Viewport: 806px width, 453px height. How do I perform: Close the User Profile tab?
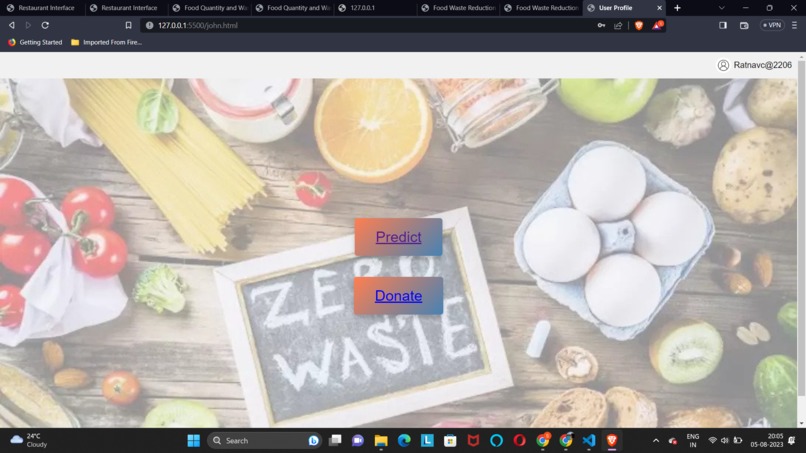[x=660, y=8]
